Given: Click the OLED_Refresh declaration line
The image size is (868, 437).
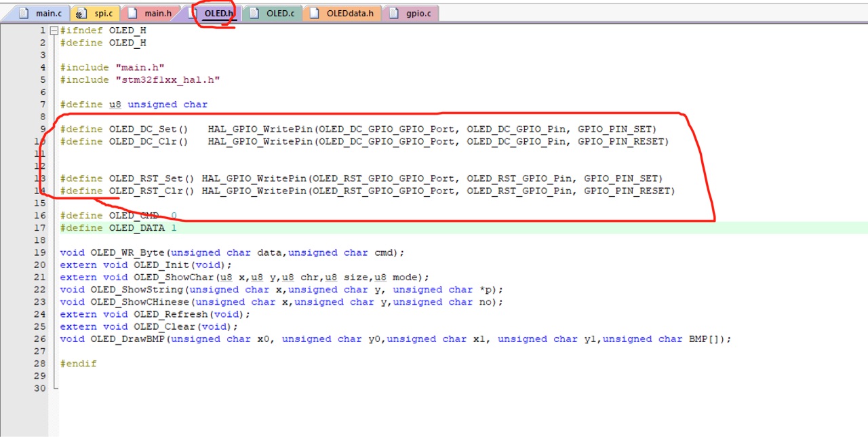Looking at the screenshot, I should (x=155, y=314).
